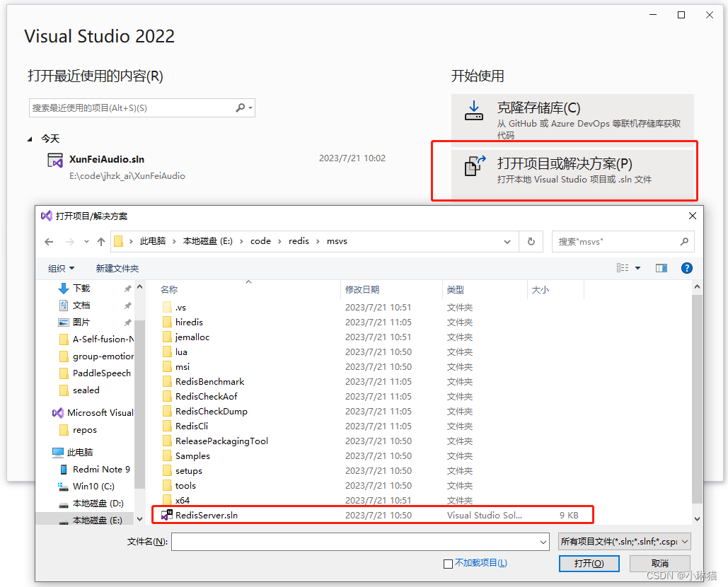Sort by Name (名称) column header
The height and width of the screenshot is (587, 728).
(x=169, y=289)
